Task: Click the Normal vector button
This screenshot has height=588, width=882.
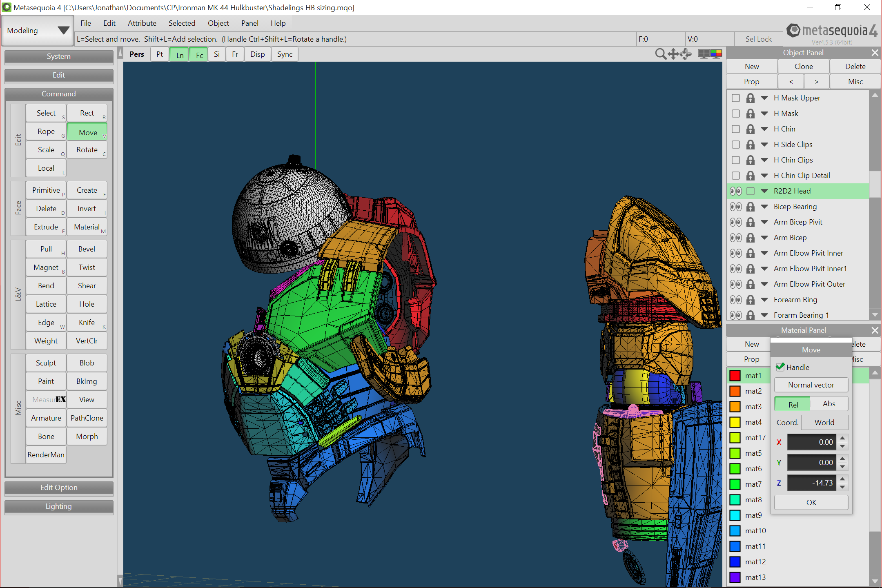Action: point(811,385)
